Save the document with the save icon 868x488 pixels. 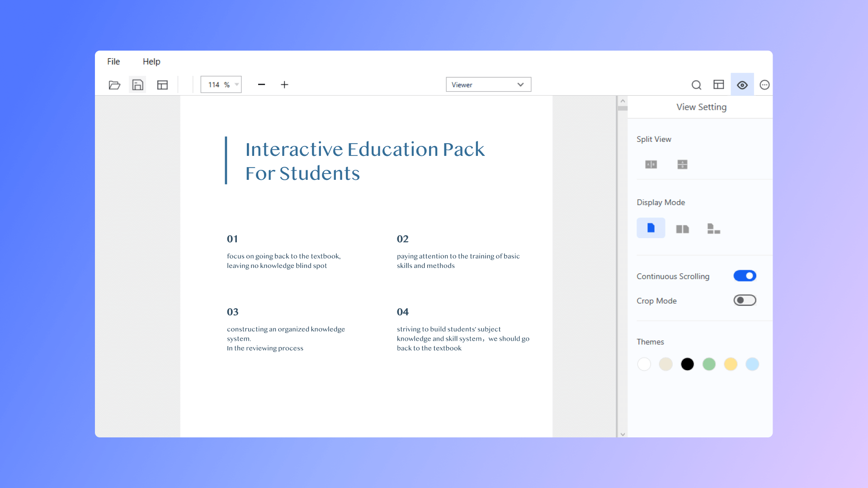[137, 84]
